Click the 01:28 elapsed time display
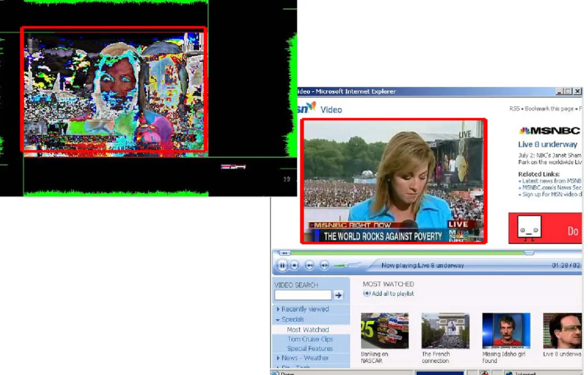 coord(559,265)
